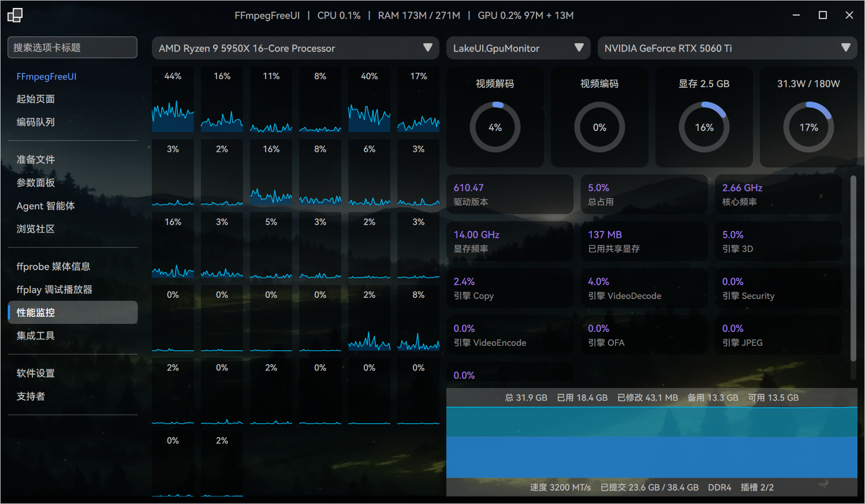Image resolution: width=865 pixels, height=504 pixels.
Task: Open the NVIDIA GeForce RTX GPU selector
Action: (727, 48)
